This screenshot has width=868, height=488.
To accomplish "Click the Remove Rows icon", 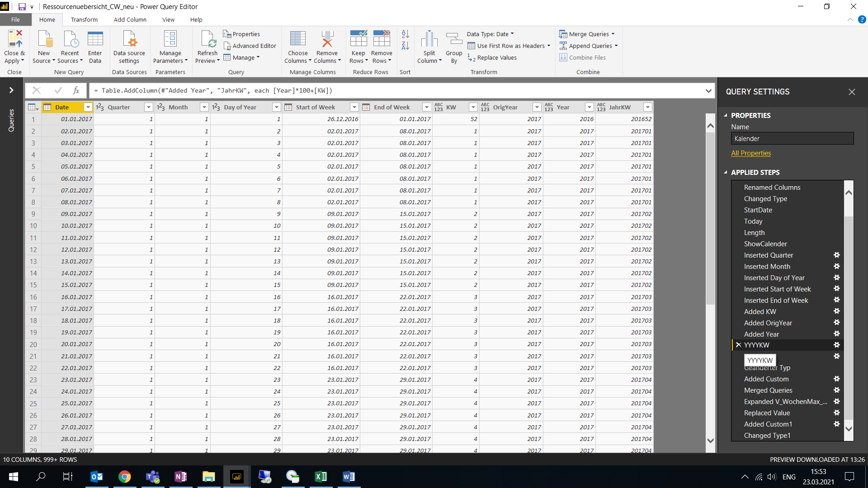I will [x=382, y=39].
